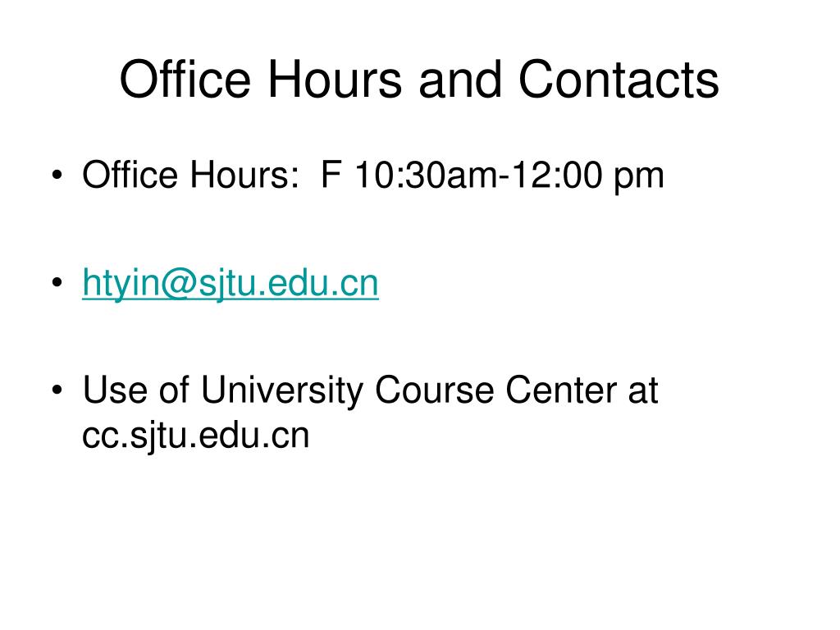Open the htyin@sjtu.edu.cn email link
This screenshot has height=630, width=840.
231,283
